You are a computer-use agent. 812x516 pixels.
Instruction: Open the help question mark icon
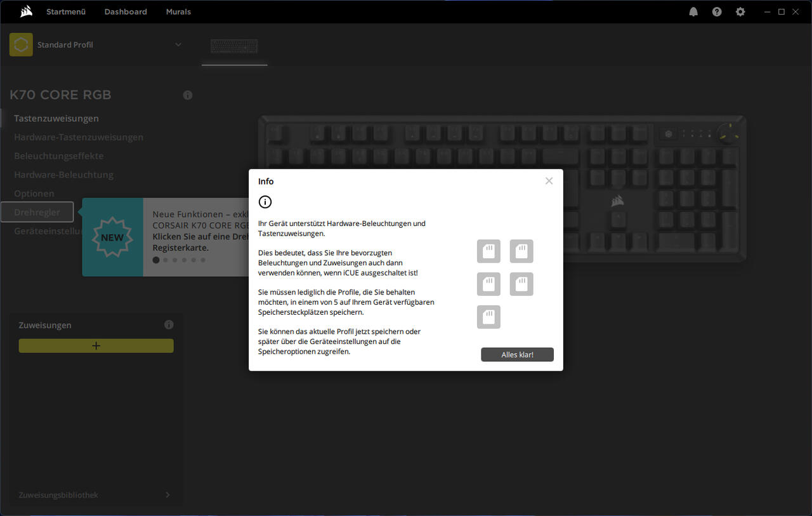point(717,11)
